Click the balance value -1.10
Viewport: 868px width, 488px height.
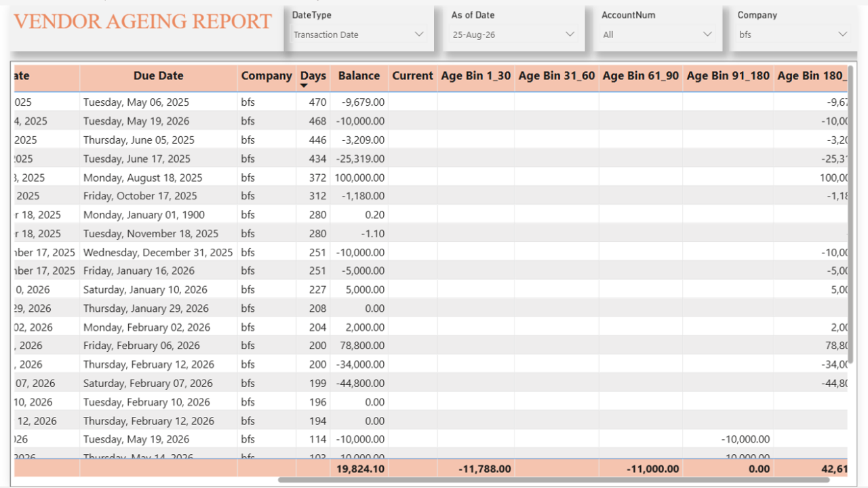(373, 234)
